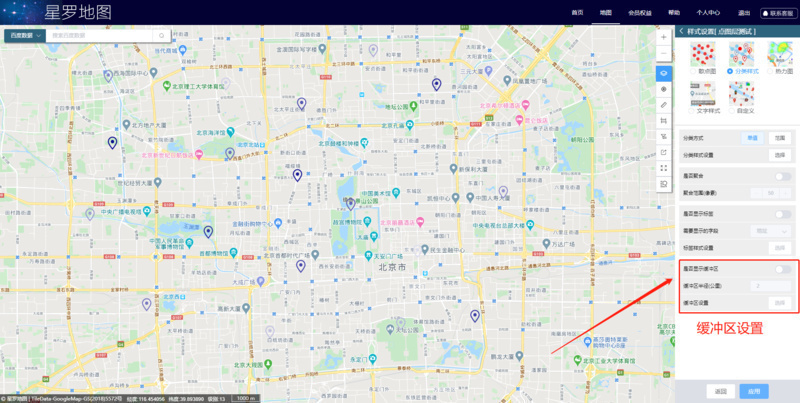The height and width of the screenshot is (403, 800).
Task: Click the locate target icon in toolbar
Action: [x=663, y=89]
